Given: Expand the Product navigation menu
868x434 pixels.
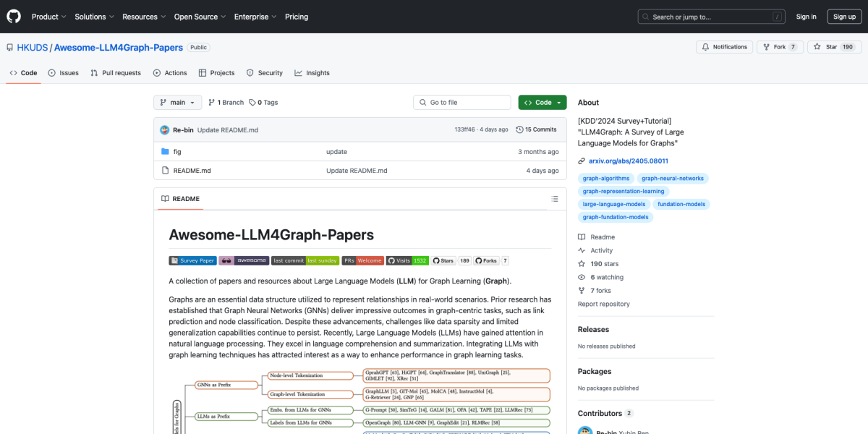Looking at the screenshot, I should [48, 17].
